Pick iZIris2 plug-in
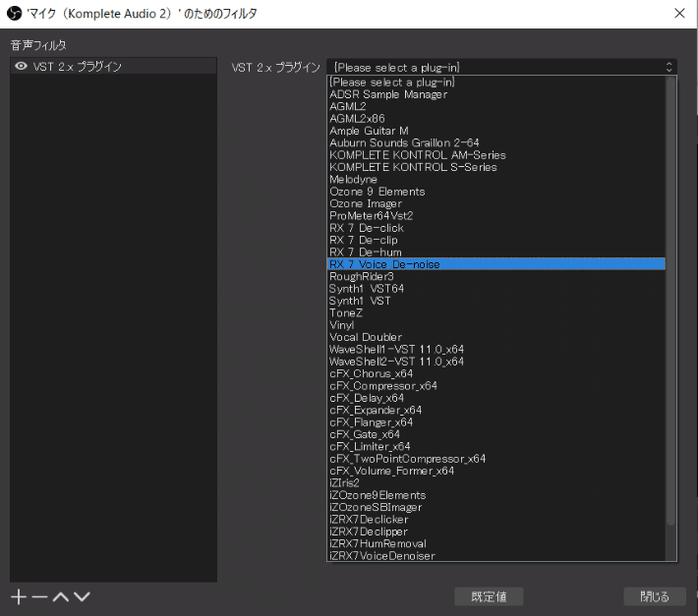This screenshot has width=698, height=616. [x=496, y=483]
